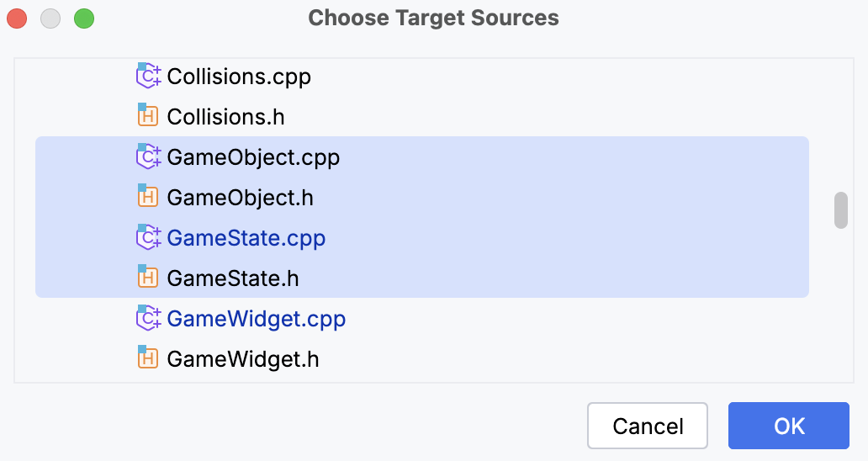Viewport: 868px width, 461px height.
Task: Confirm selection with the OK button
Action: tap(789, 426)
